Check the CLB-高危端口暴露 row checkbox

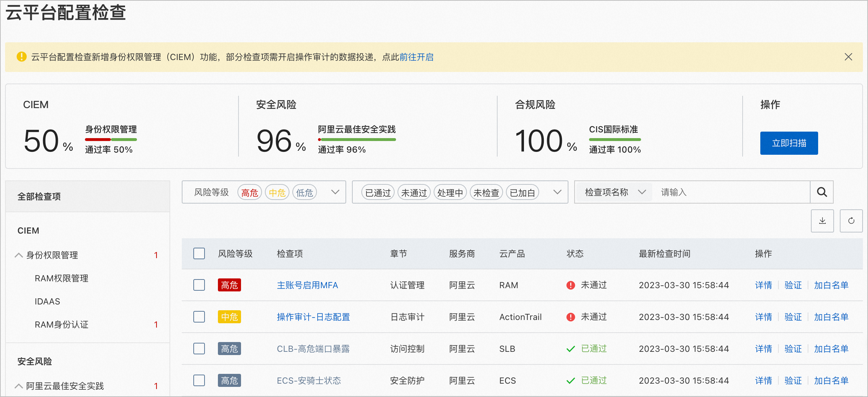tap(199, 349)
